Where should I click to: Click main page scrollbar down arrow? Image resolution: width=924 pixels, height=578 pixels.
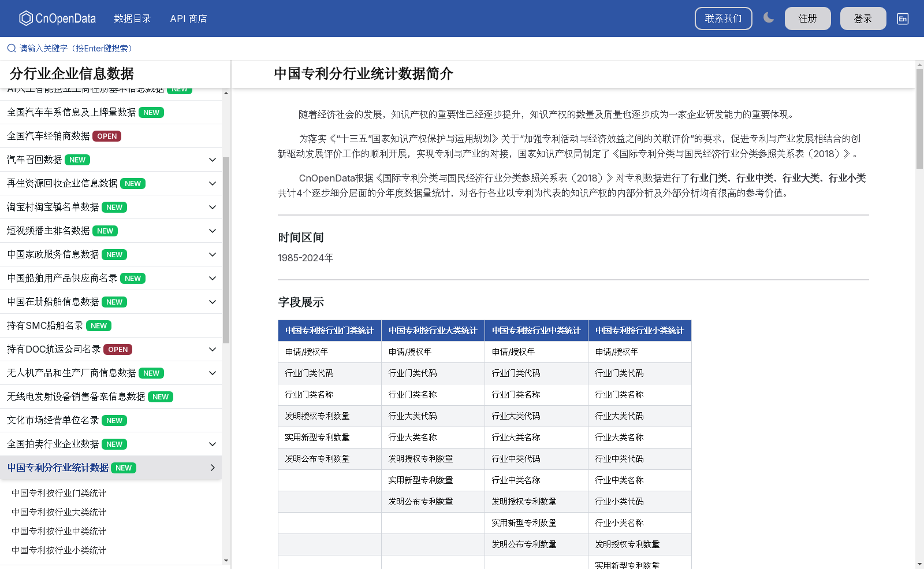click(x=919, y=564)
